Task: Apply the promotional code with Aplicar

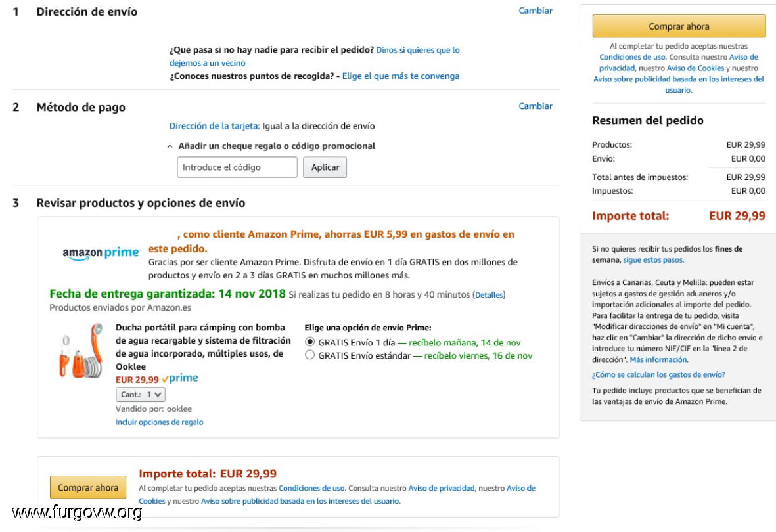Action: pos(325,167)
